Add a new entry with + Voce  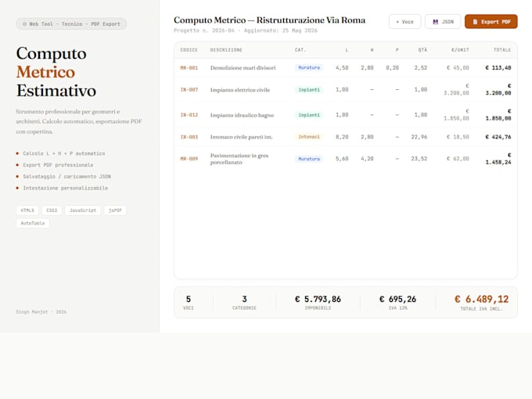(x=404, y=22)
